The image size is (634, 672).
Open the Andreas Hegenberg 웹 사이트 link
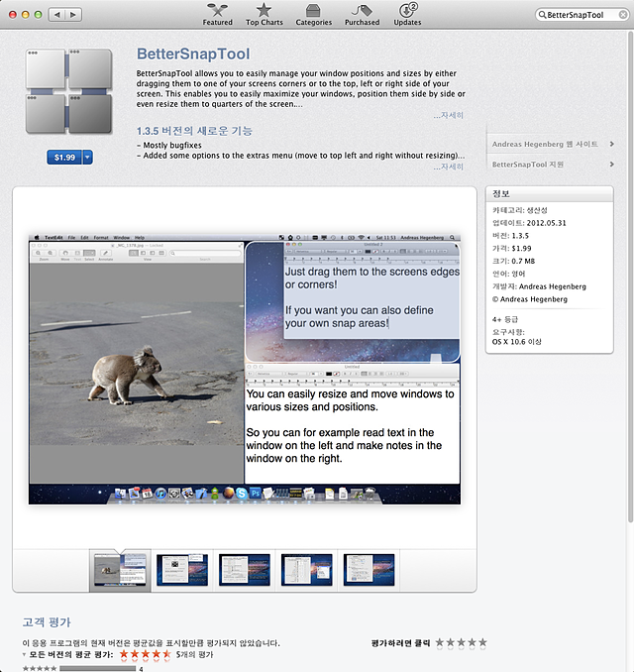pos(545,144)
